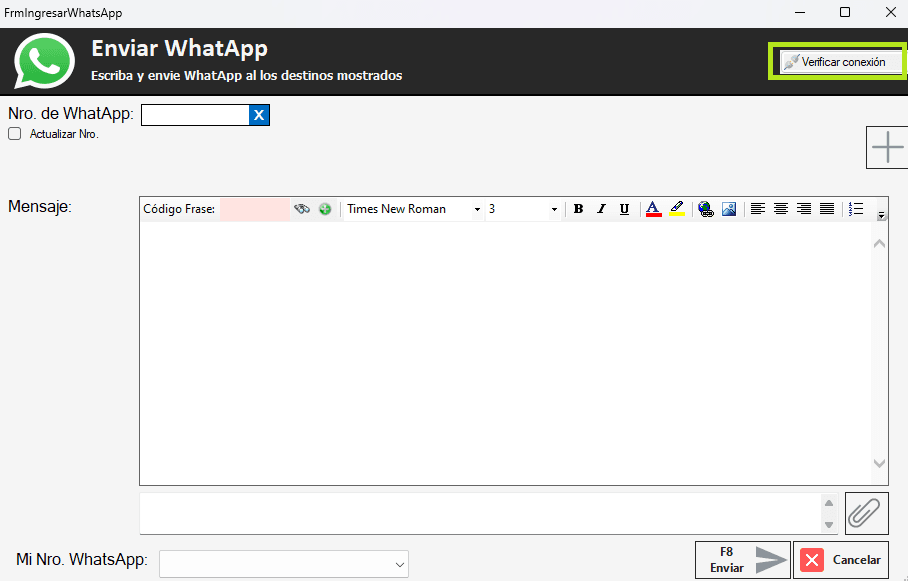Click the Código Frase input field
Image resolution: width=908 pixels, height=581 pixels.
[x=254, y=209]
